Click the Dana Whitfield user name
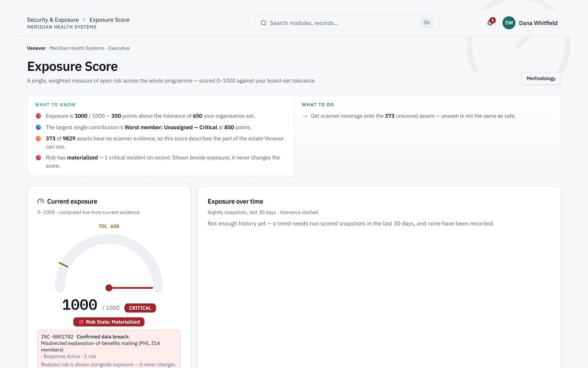 (538, 23)
